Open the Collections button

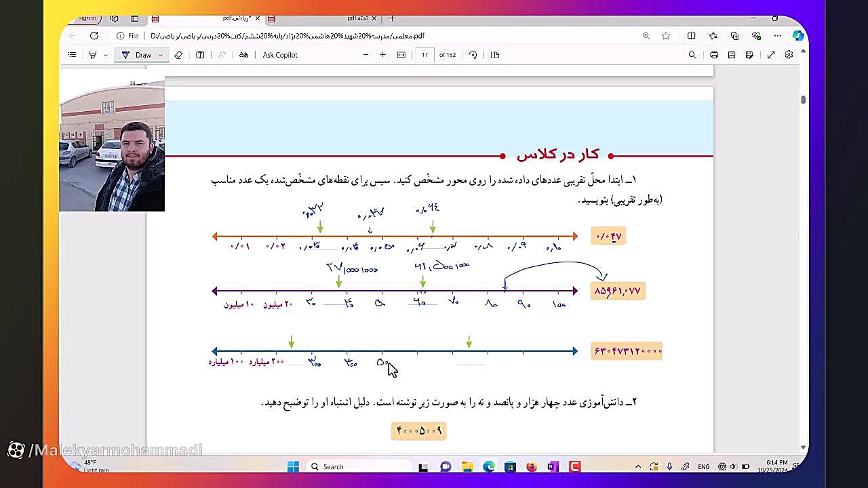[734, 36]
